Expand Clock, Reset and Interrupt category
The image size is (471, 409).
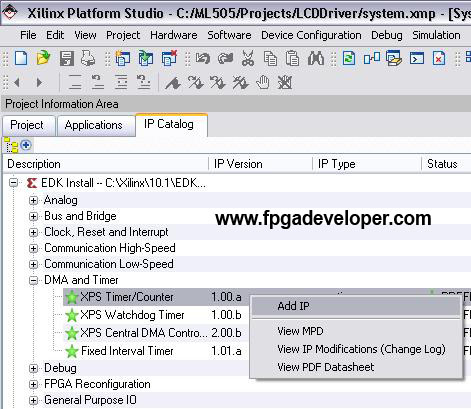(x=33, y=232)
